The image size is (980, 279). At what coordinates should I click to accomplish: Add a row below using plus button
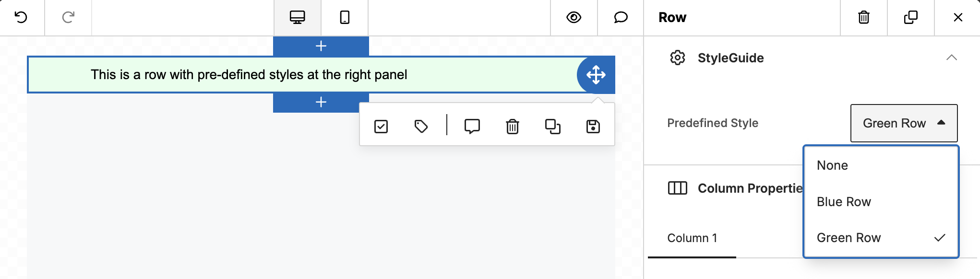tap(321, 102)
